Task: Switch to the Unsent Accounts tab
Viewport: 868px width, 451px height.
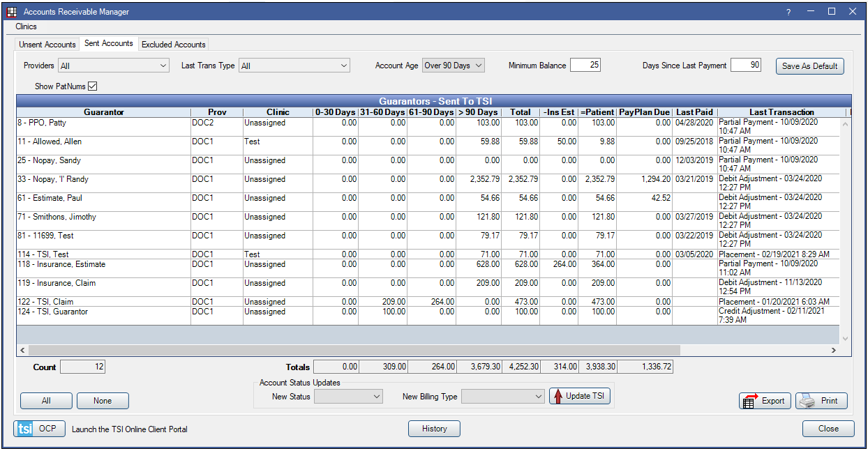Action: pyautogui.click(x=47, y=45)
